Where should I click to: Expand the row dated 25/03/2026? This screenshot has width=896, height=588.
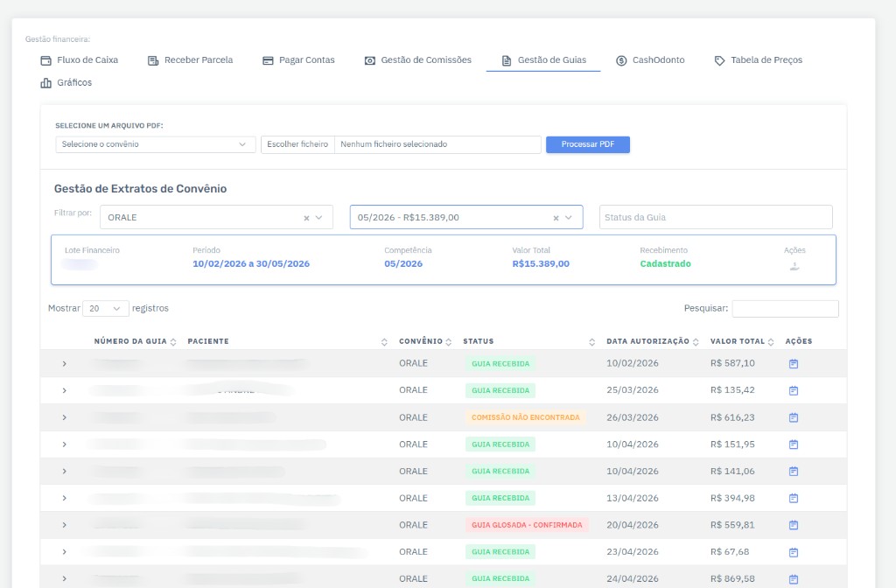click(x=65, y=391)
